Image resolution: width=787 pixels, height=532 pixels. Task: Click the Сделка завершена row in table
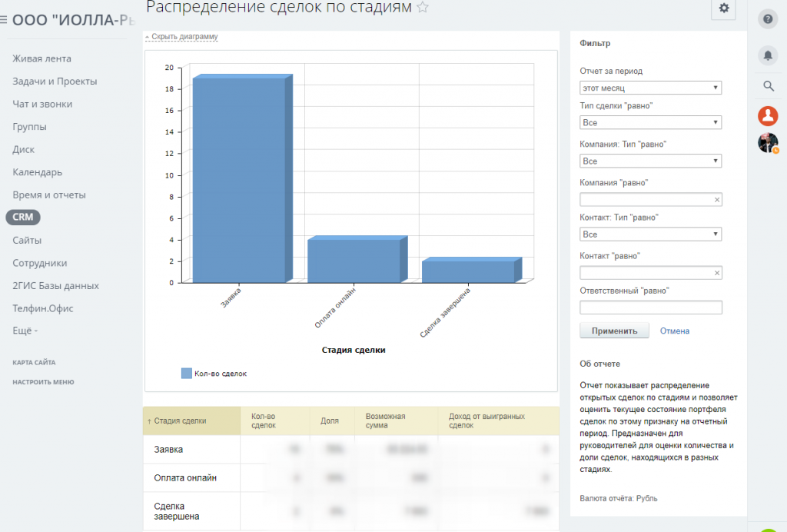(350, 511)
